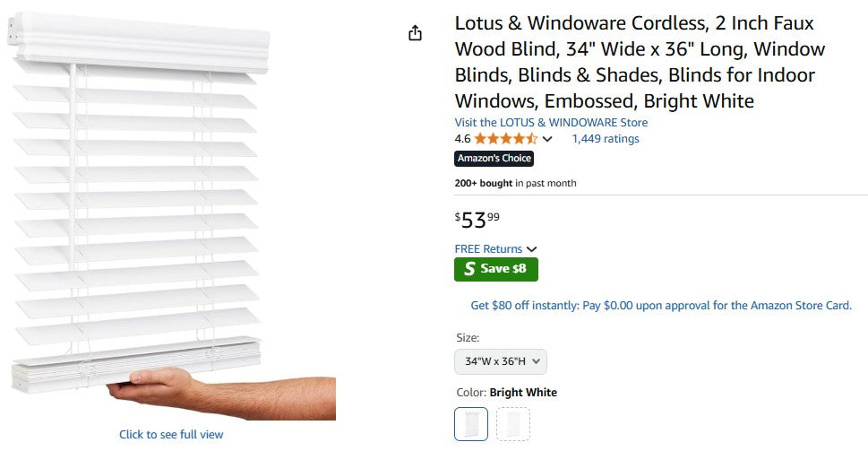Click the "200+ bought in past month" text
Image resolution: width=868 pixels, height=451 pixels.
[x=515, y=183]
